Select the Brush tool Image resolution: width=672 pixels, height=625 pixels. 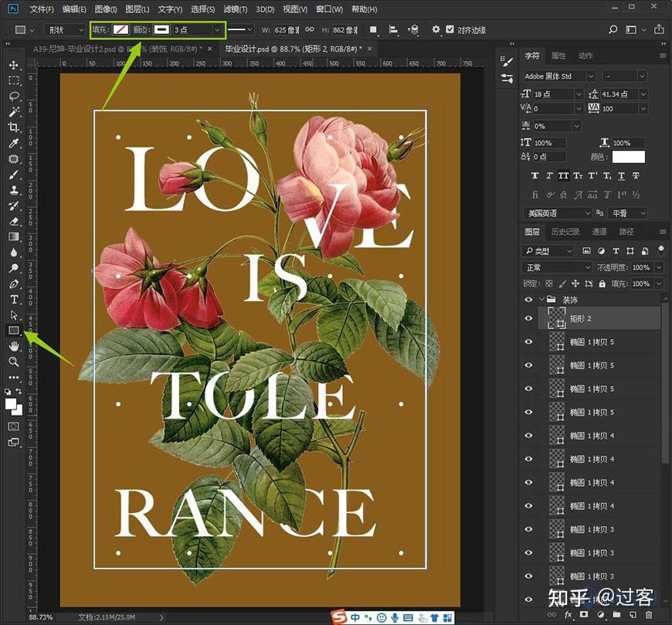14,175
